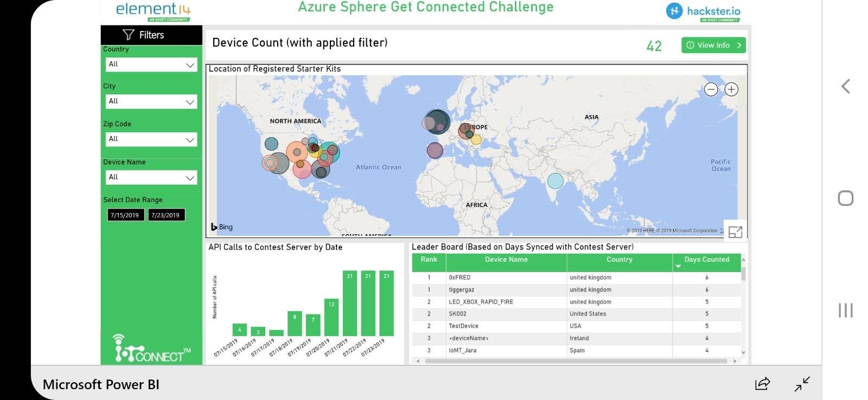Click the leaderboard scroll-right arrow

click(735, 361)
